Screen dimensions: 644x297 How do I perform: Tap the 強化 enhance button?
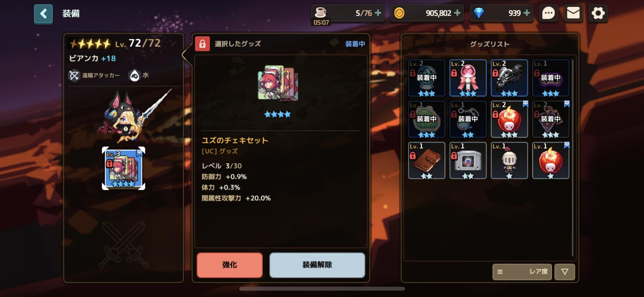pos(229,265)
